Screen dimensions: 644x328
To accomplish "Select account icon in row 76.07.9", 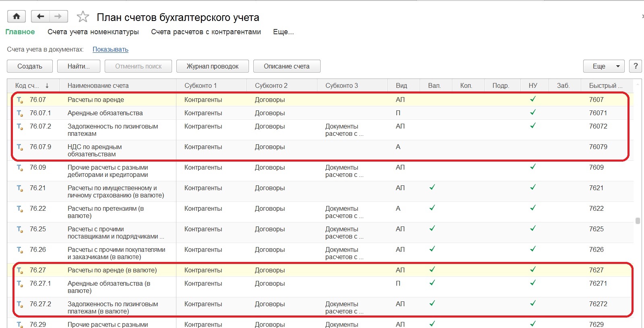I will (20, 147).
